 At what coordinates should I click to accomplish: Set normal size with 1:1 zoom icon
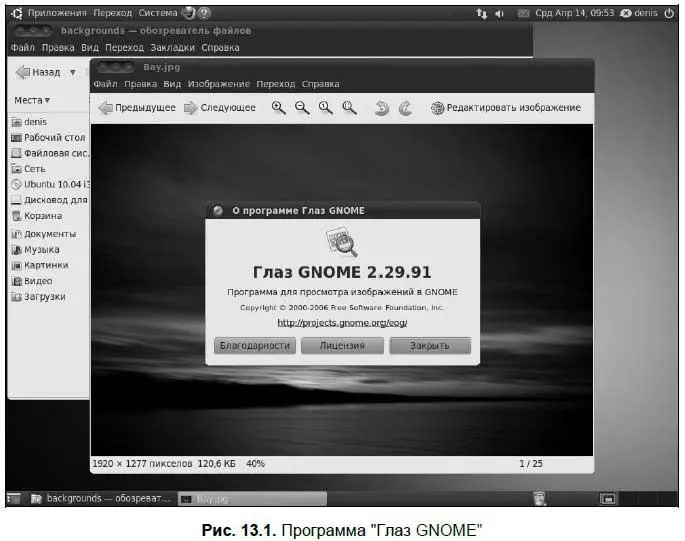(x=325, y=108)
